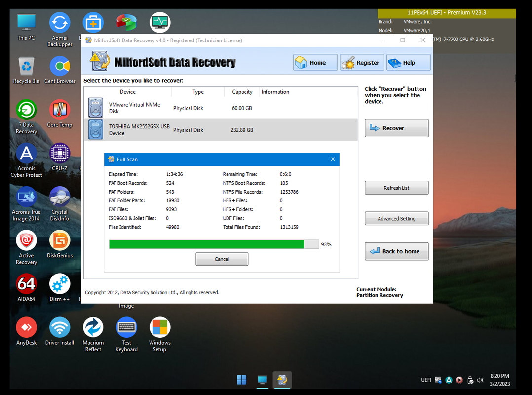Click the Home button in MilfordSoft
The width and height of the screenshot is (532, 395).
315,62
